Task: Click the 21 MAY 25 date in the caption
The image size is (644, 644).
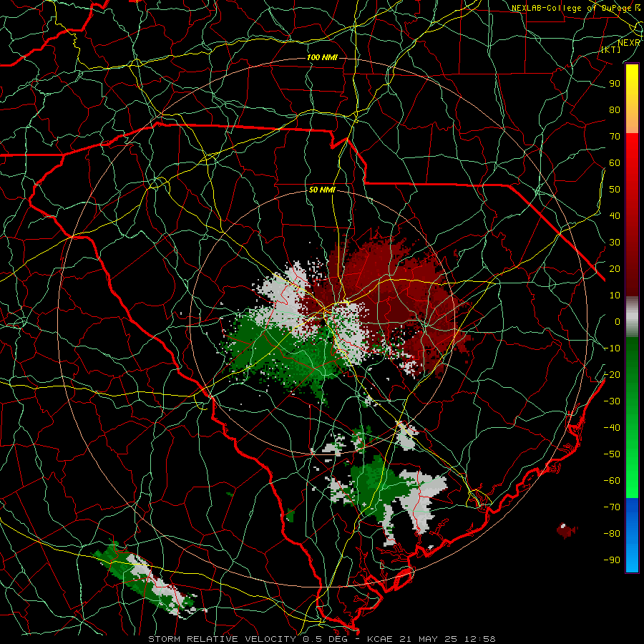Action: click(x=429, y=639)
